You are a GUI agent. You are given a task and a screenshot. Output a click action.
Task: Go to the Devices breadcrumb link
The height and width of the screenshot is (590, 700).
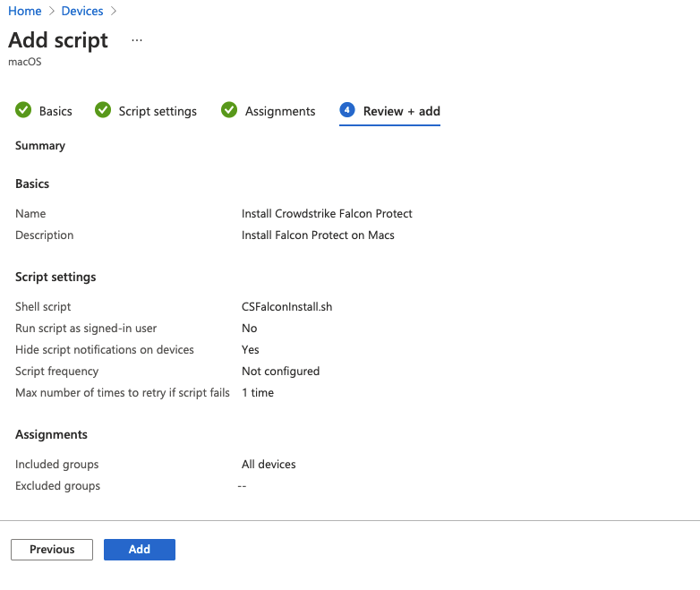(82, 11)
